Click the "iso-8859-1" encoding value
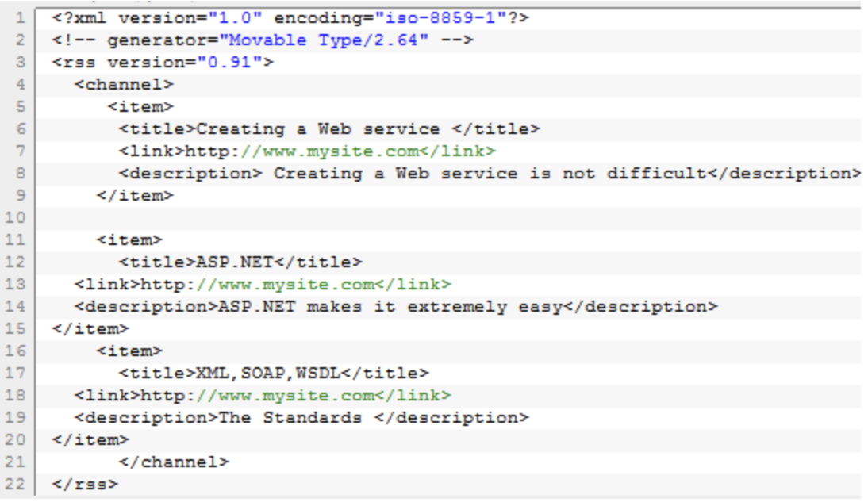 (x=441, y=17)
